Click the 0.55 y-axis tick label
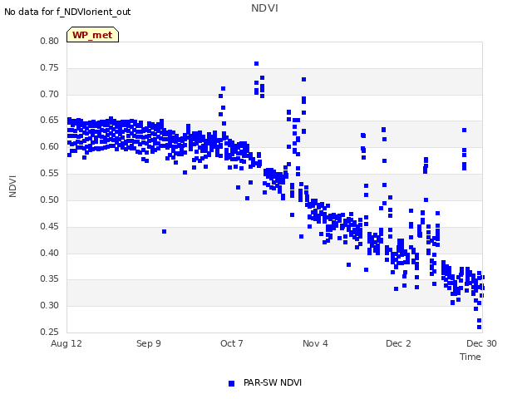 click(x=50, y=173)
